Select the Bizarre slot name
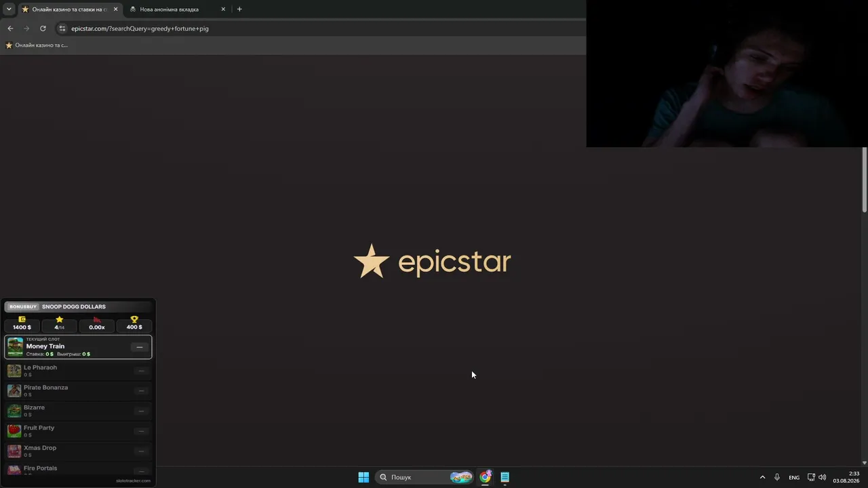 [34, 407]
